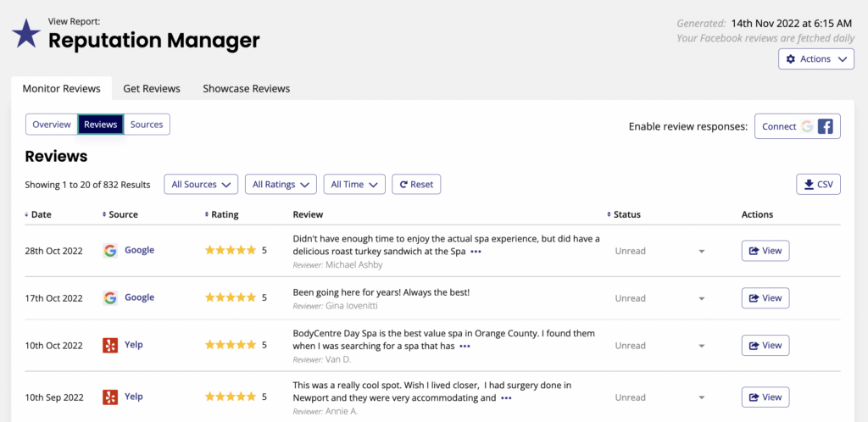The width and height of the screenshot is (868, 422).
Task: Download reviews as CSV
Action: [818, 185]
